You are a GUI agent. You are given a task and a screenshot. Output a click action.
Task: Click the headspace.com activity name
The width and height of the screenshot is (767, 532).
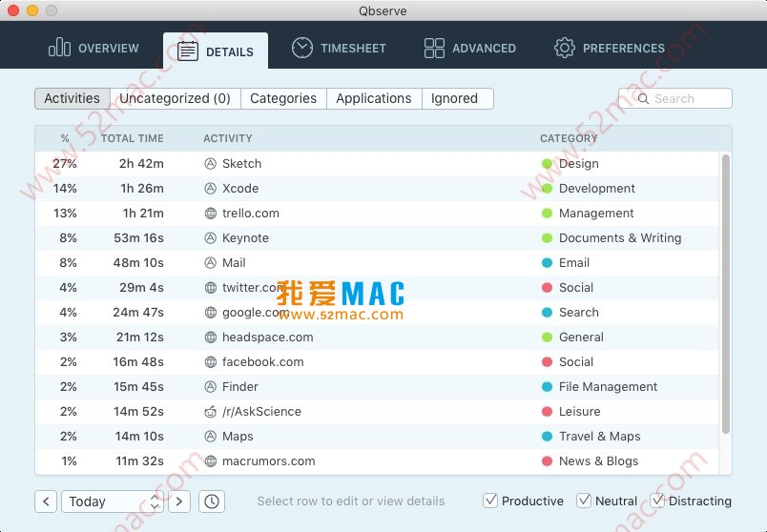pyautogui.click(x=267, y=337)
